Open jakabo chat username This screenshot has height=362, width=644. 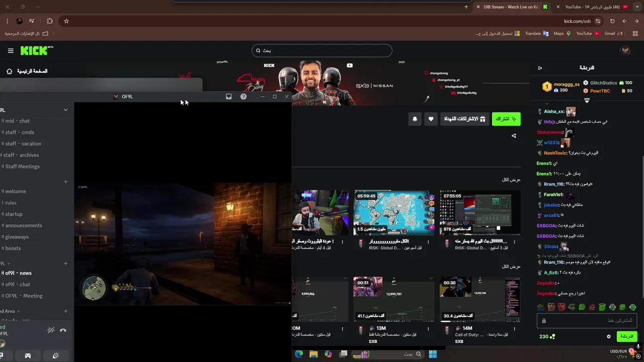coord(551,205)
